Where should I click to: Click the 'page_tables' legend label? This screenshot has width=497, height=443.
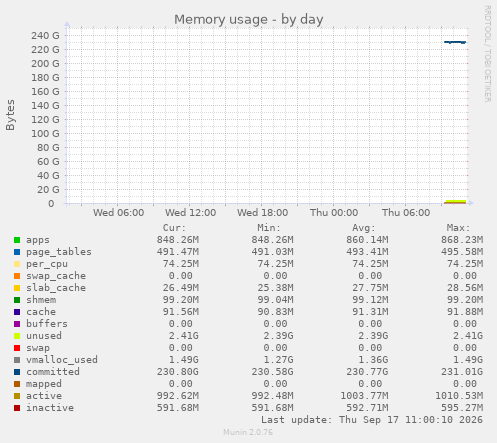(59, 252)
